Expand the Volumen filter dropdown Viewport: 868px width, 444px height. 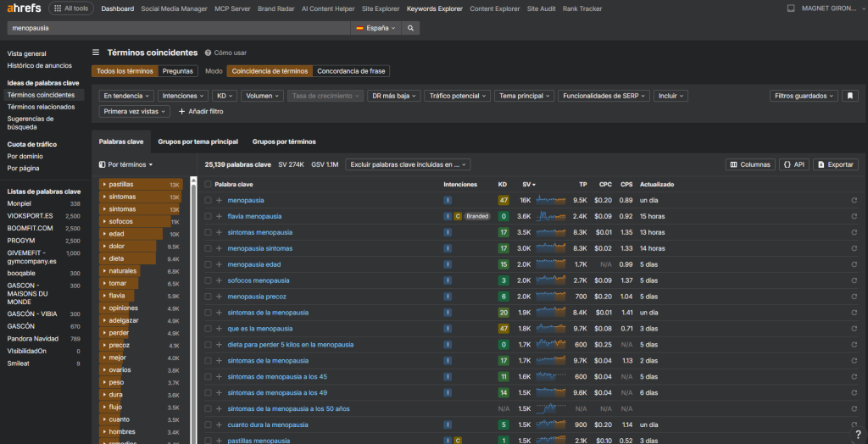click(x=262, y=96)
